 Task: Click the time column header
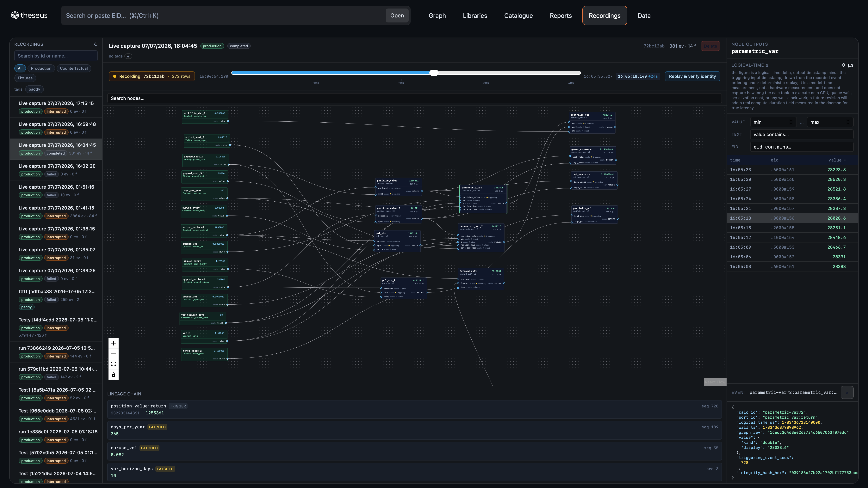(x=735, y=160)
